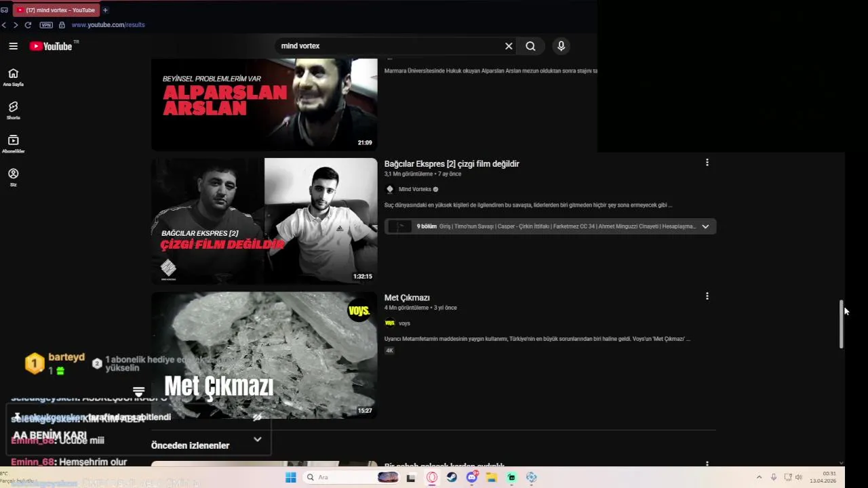Click 'Uyarıcı Metamfetamin' description text
Viewport: 868px width, 488px height.
pyautogui.click(x=537, y=339)
